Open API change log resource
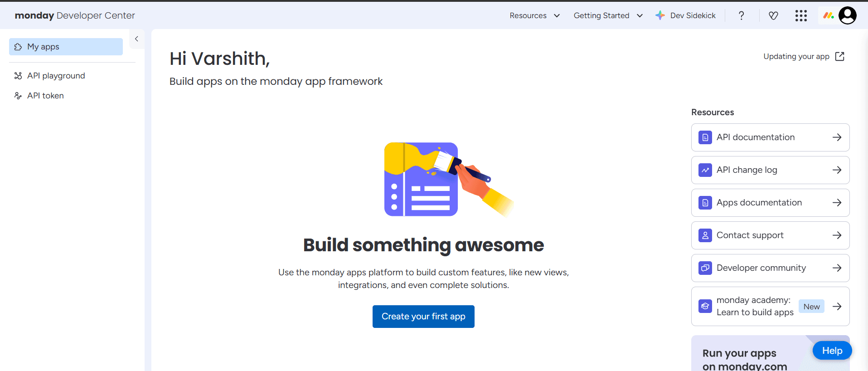Viewport: 868px width, 371px height. [x=770, y=170]
